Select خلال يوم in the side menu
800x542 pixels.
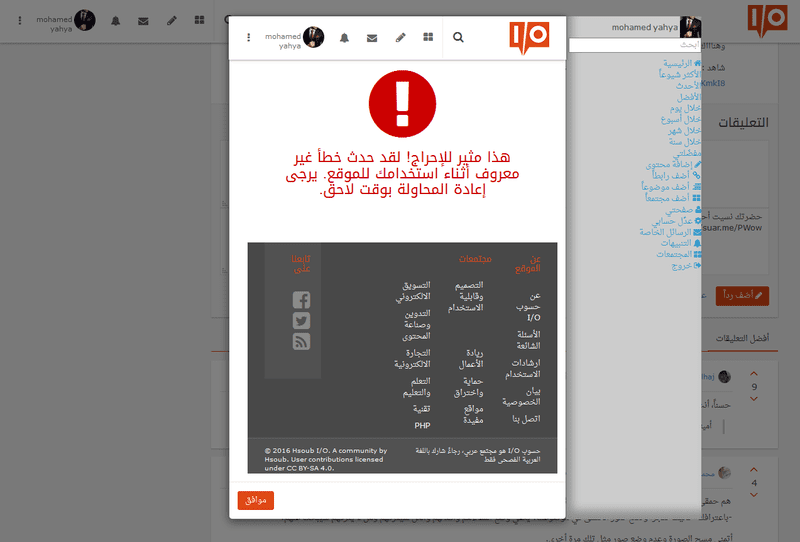click(x=685, y=108)
